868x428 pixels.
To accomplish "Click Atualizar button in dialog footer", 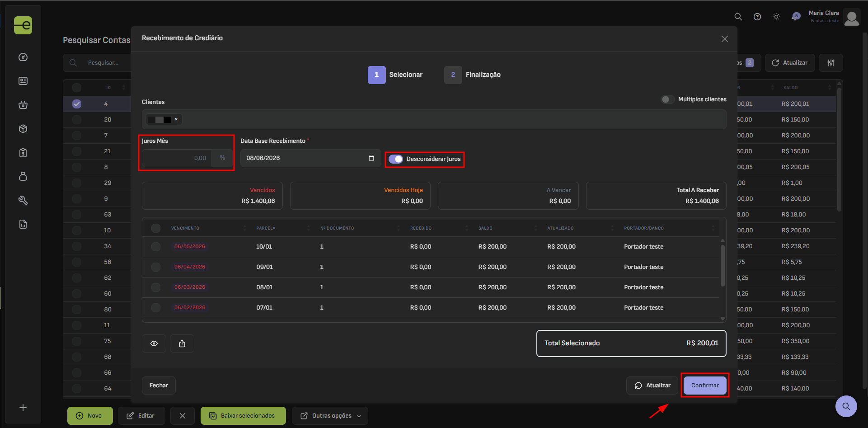I will 652,386.
